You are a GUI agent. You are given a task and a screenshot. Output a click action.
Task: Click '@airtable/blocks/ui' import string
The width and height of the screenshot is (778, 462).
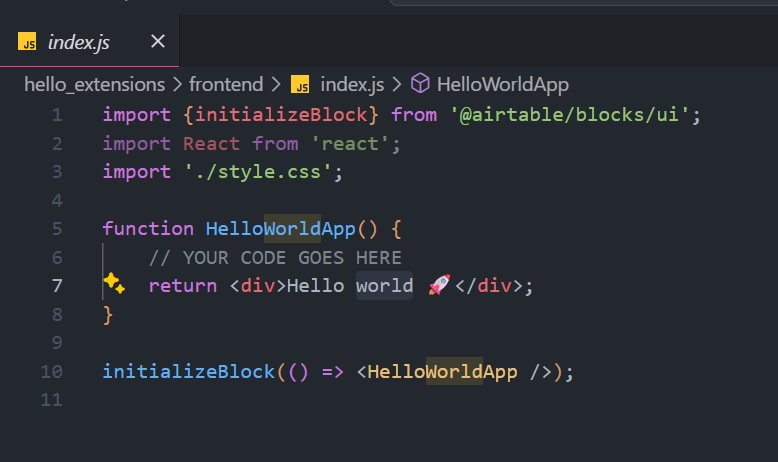(x=570, y=115)
